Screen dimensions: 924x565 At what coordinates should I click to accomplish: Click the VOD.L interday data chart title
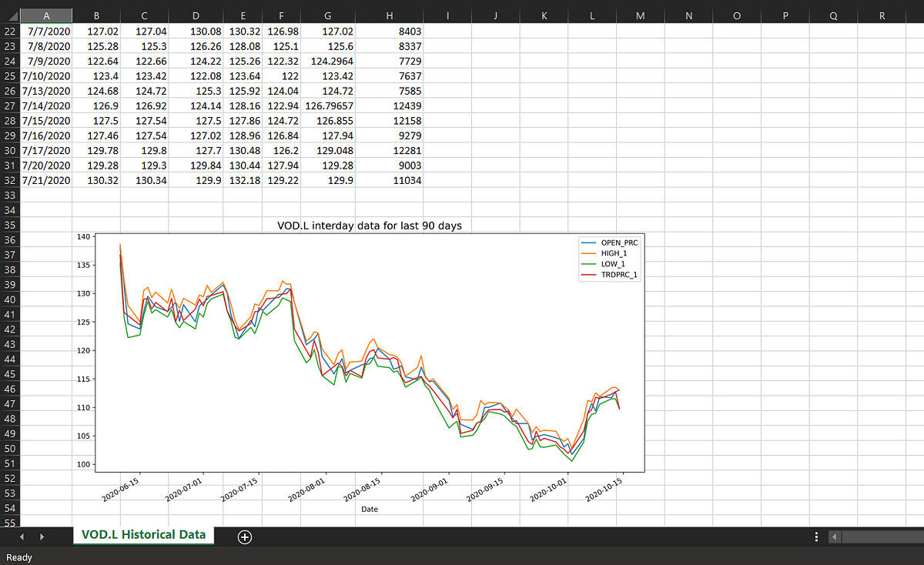(x=370, y=226)
